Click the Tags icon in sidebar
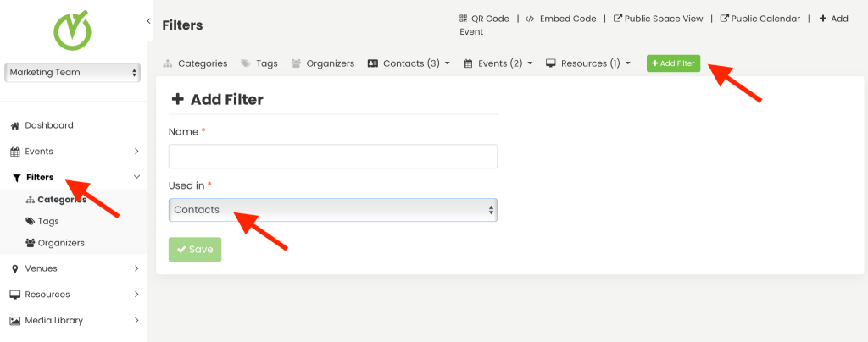The height and width of the screenshot is (342, 868). (31, 221)
